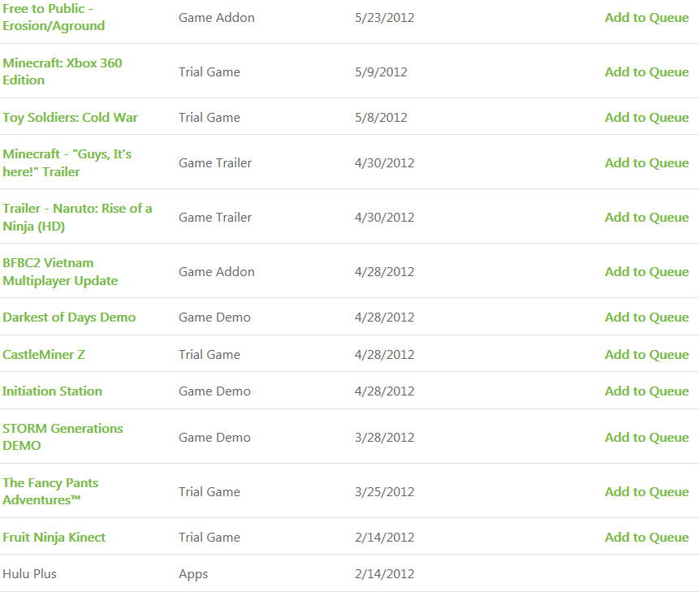
Task: Open BFBC2 Vietnam Multiplayer Update link
Action: [x=60, y=272]
